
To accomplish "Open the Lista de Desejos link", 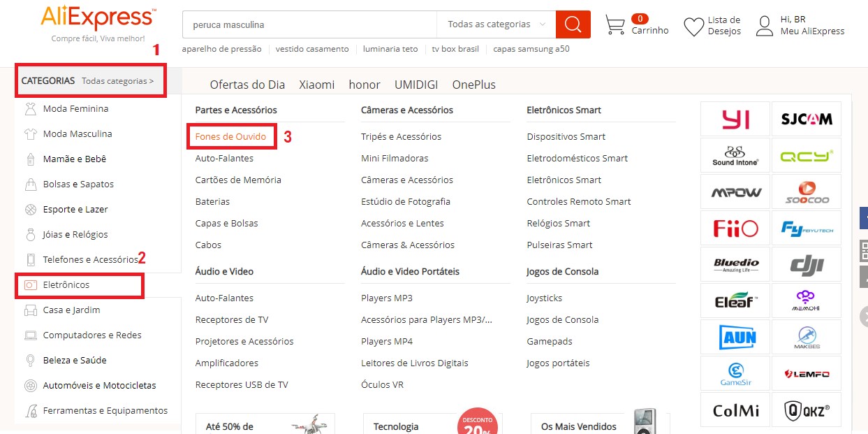I will click(724, 25).
